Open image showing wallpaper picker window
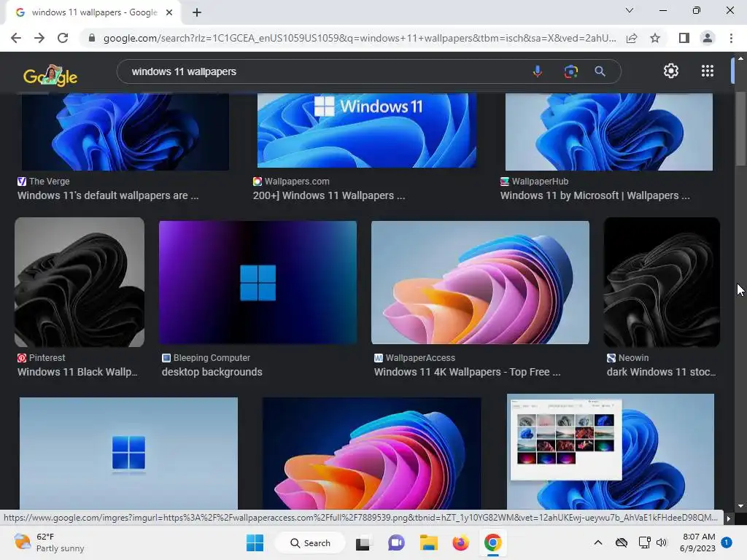This screenshot has height=560, width=747. click(x=611, y=451)
